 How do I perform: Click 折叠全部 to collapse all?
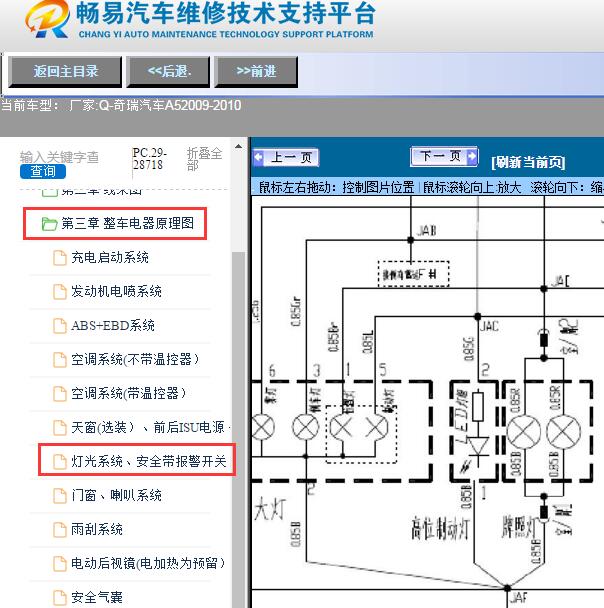point(204,159)
